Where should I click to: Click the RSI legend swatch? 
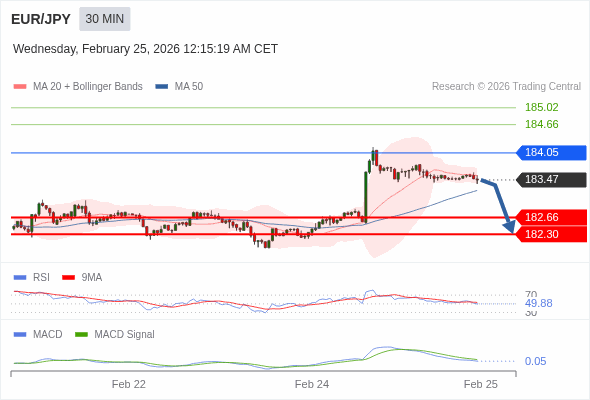(20, 278)
